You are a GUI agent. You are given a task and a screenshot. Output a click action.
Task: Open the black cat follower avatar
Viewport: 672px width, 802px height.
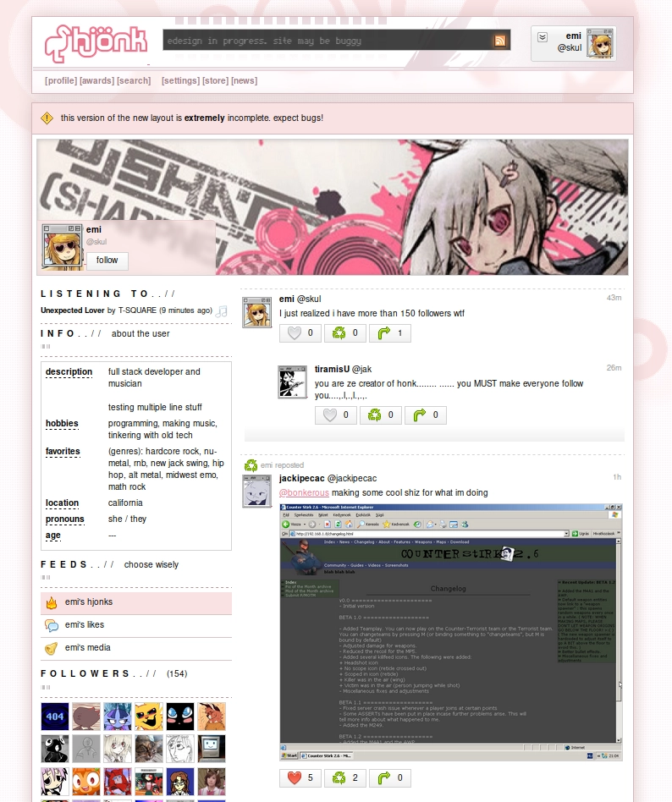point(180,716)
